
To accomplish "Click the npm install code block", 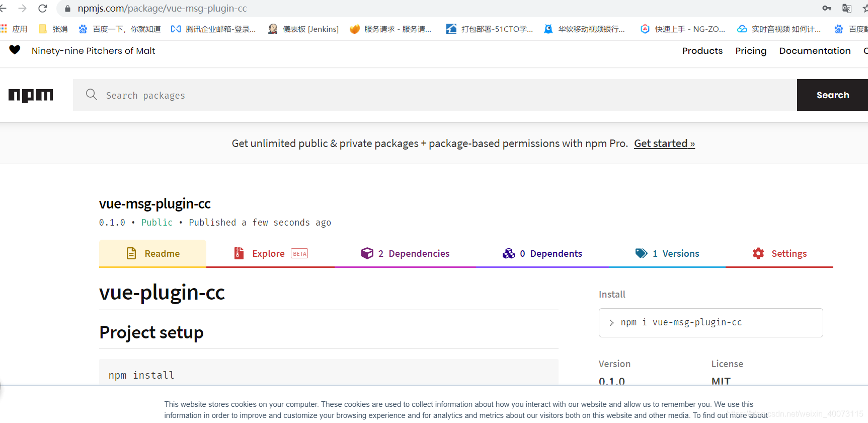I will [x=329, y=373].
